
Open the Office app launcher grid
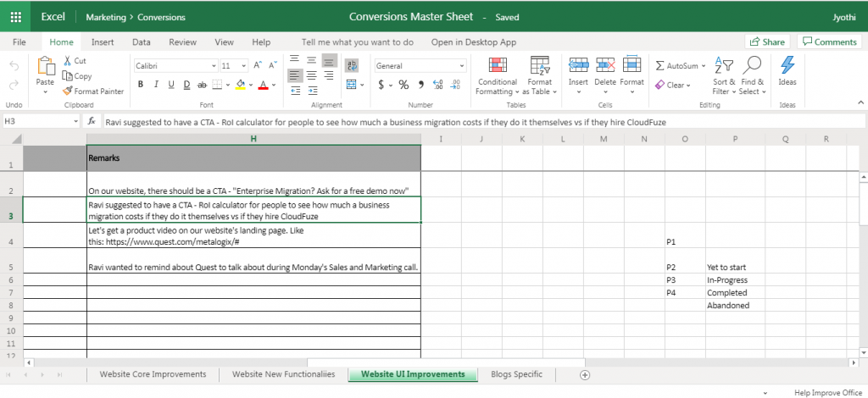pos(16,17)
